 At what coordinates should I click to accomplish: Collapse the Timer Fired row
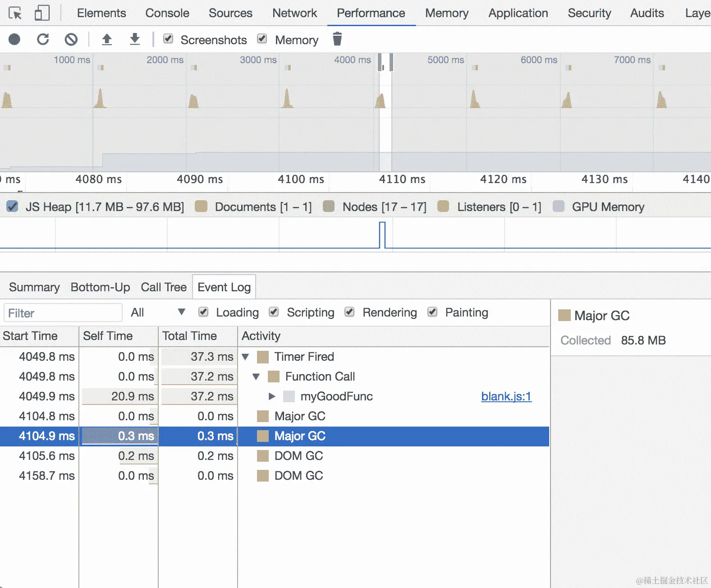[245, 357]
